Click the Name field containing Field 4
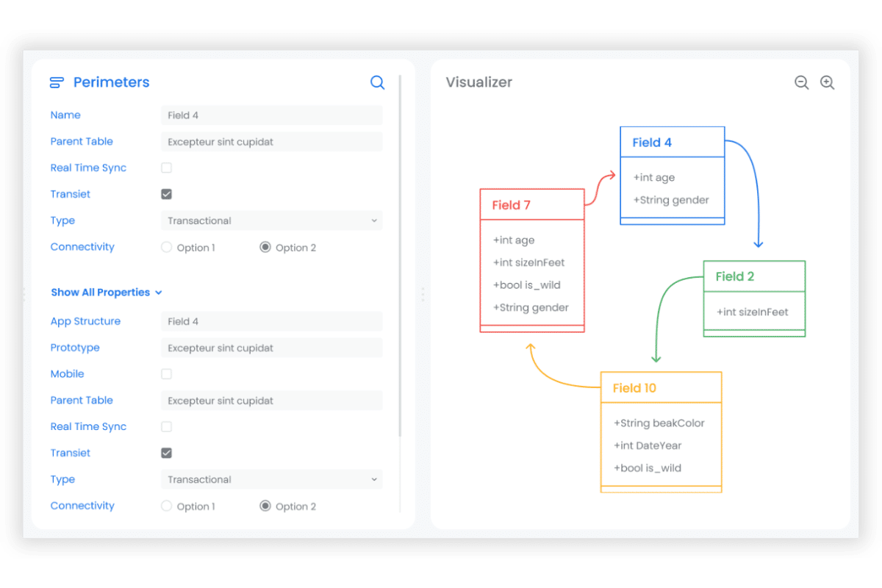 tap(271, 115)
